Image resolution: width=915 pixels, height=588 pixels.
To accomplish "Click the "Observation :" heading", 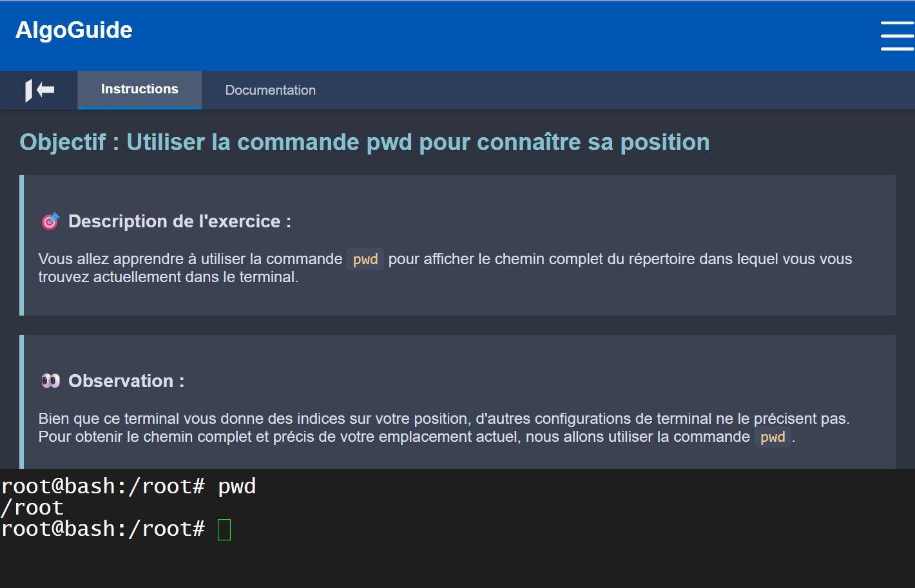I will coord(126,381).
